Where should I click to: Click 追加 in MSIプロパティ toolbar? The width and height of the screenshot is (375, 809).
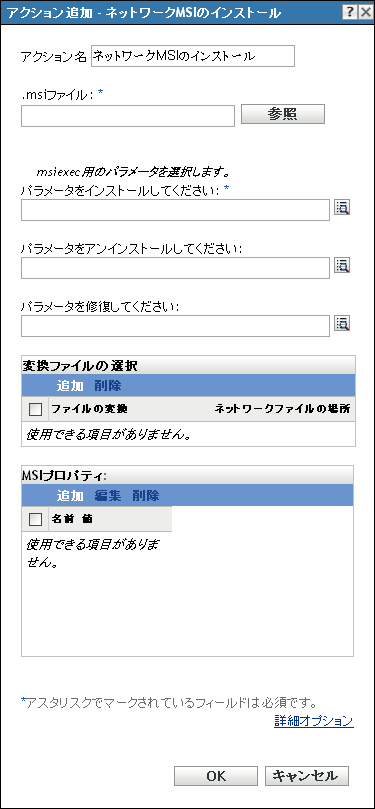coord(70,495)
